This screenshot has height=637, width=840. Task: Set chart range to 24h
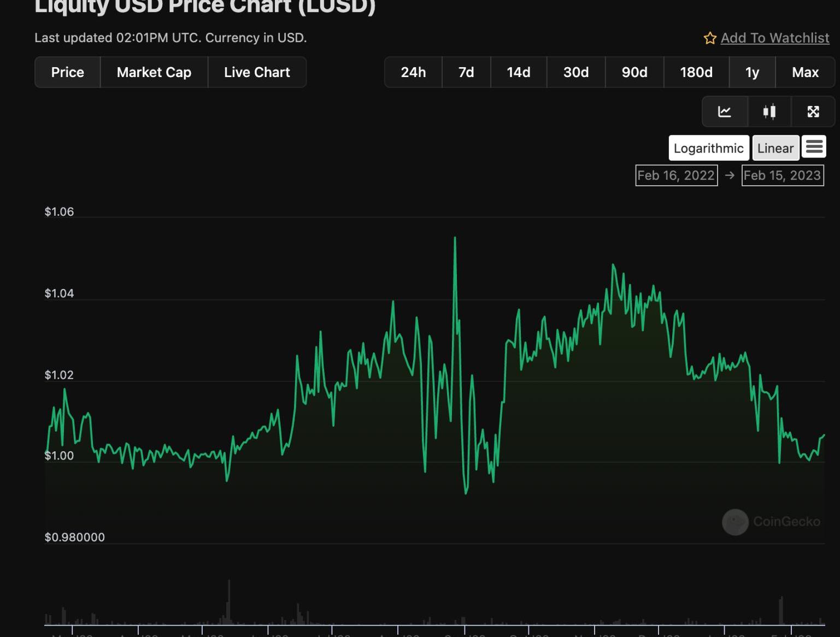coord(413,72)
